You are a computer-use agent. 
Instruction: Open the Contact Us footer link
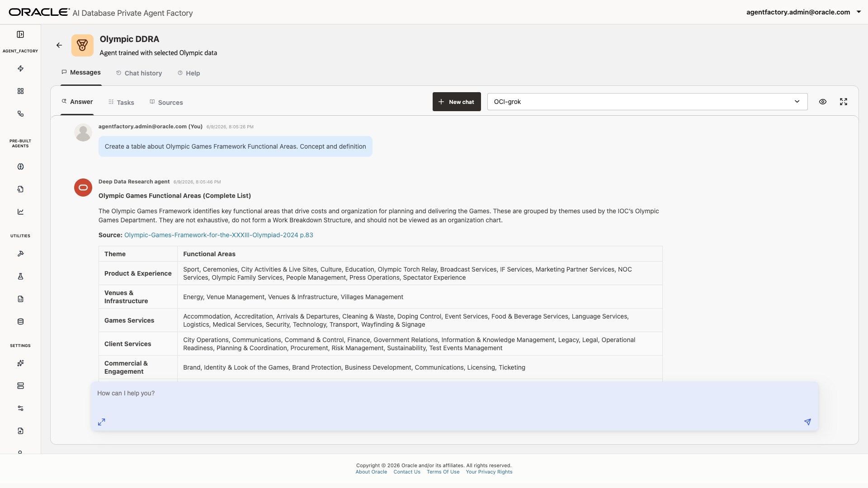407,472
